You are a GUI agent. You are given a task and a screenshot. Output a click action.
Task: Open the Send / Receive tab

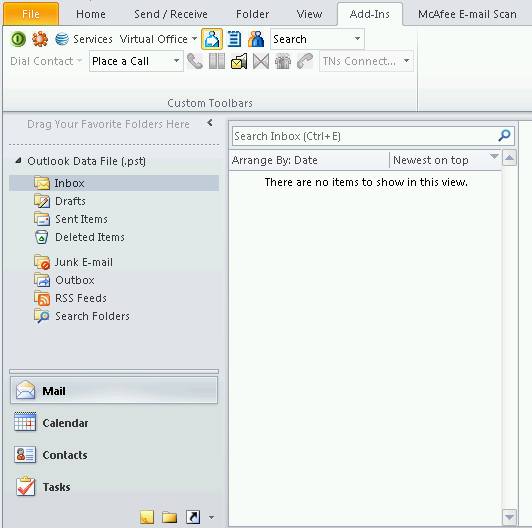[171, 14]
